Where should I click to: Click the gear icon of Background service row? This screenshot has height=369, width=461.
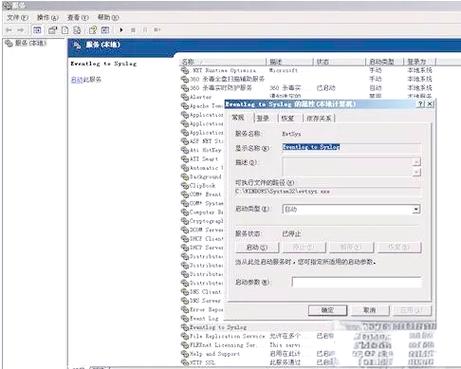tap(185, 177)
